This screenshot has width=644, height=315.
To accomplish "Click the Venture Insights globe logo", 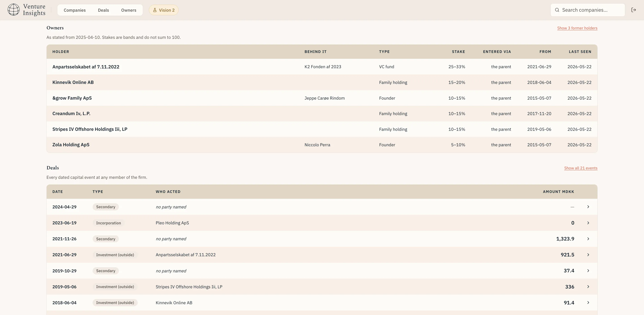I will tap(13, 10).
